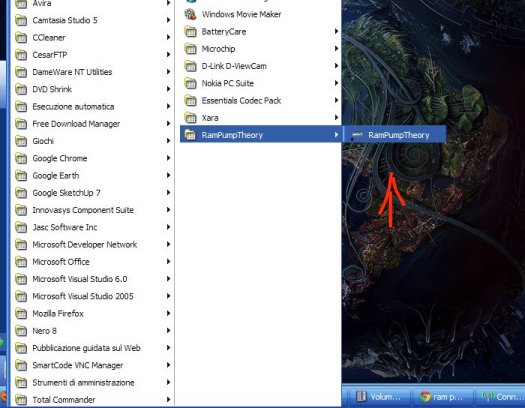Click the 'Pubblicazione guidata sul Web' label

(x=86, y=348)
